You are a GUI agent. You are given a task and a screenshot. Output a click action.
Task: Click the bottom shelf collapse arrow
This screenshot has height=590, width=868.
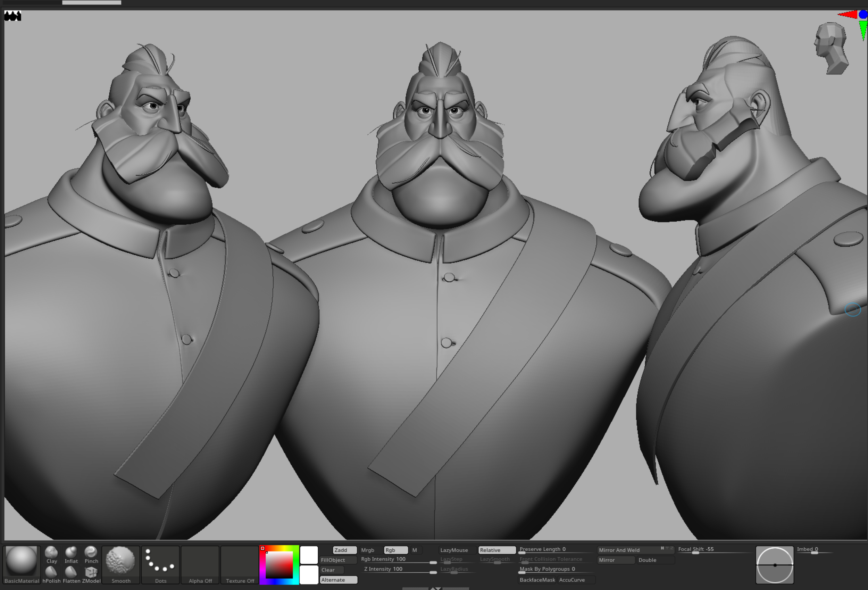[x=435, y=588]
